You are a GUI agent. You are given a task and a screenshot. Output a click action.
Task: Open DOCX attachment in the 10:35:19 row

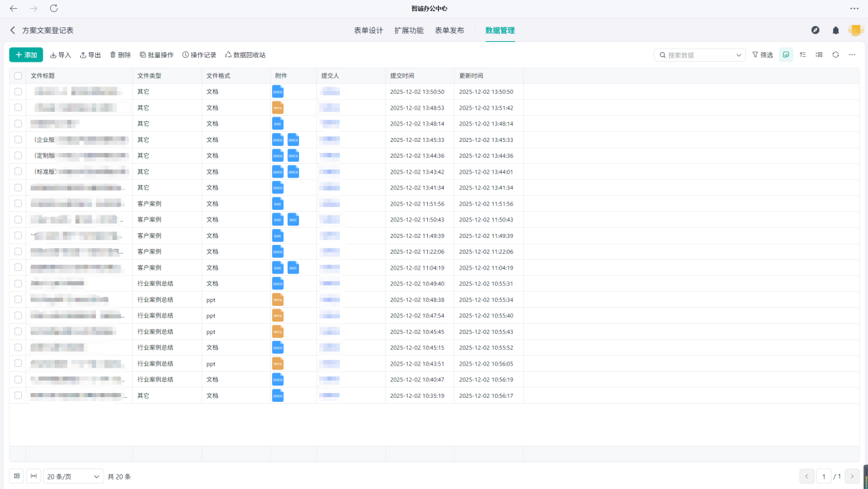(278, 396)
